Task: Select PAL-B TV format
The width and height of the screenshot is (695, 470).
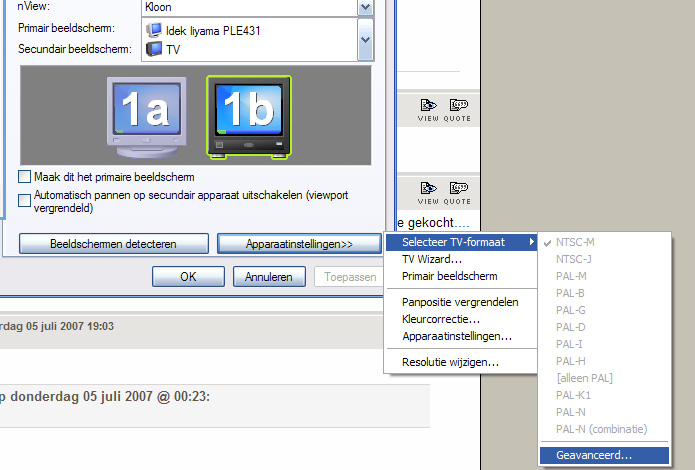Action: click(605, 294)
